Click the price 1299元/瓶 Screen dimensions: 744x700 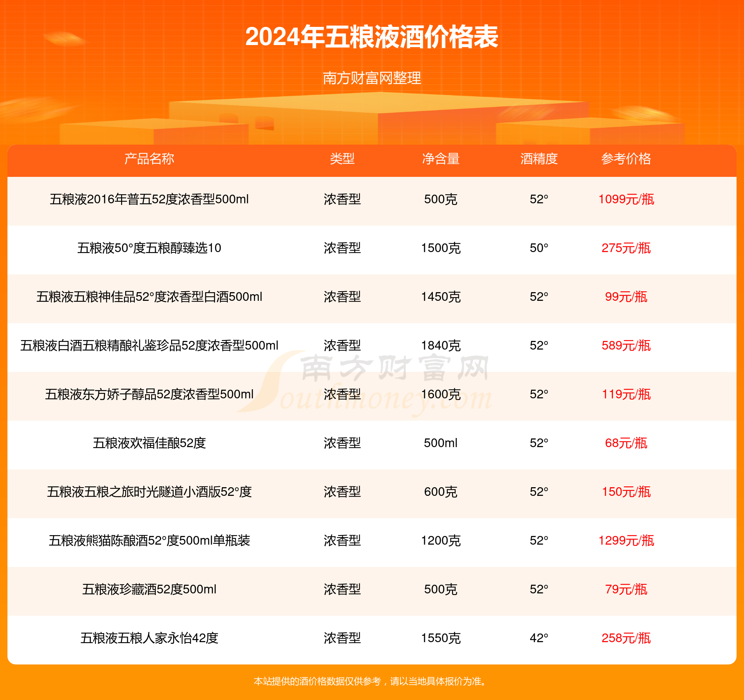coord(626,540)
